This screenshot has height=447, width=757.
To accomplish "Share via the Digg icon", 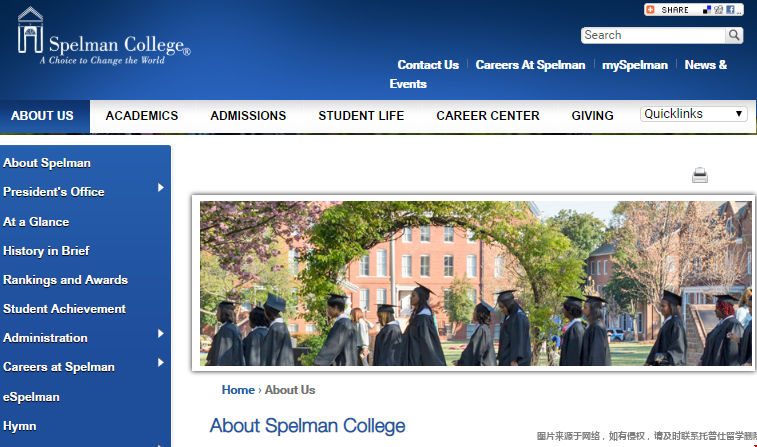I will (719, 10).
